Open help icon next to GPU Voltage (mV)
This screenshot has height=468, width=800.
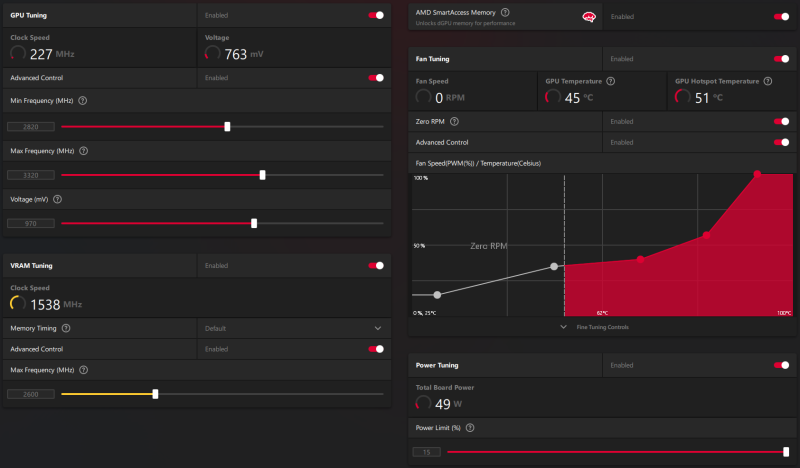pyautogui.click(x=58, y=200)
